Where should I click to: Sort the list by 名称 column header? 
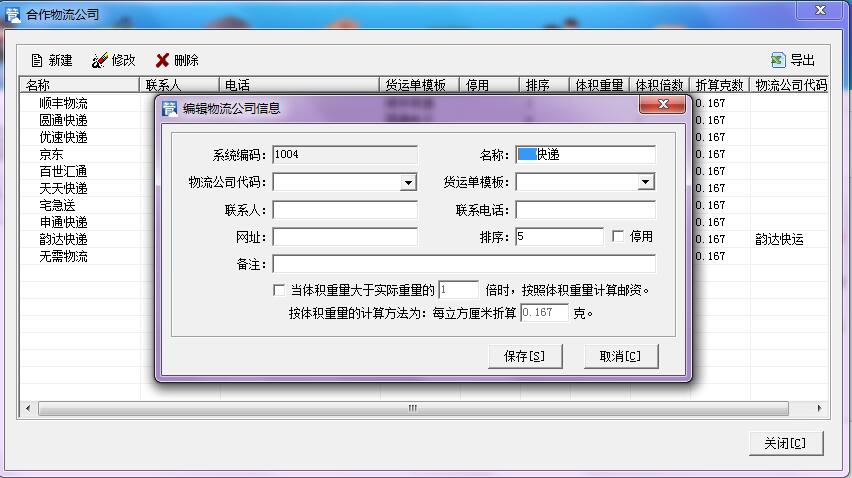point(80,86)
